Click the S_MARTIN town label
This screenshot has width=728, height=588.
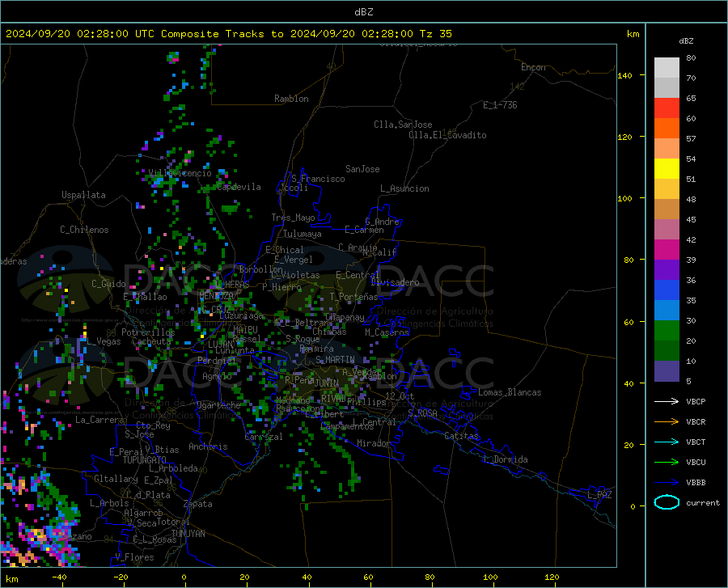[335, 360]
